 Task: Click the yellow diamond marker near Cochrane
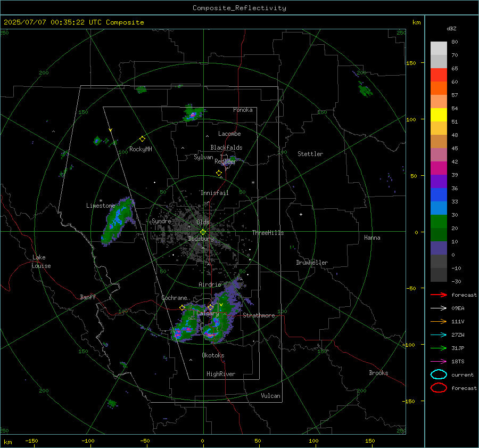coord(182,307)
